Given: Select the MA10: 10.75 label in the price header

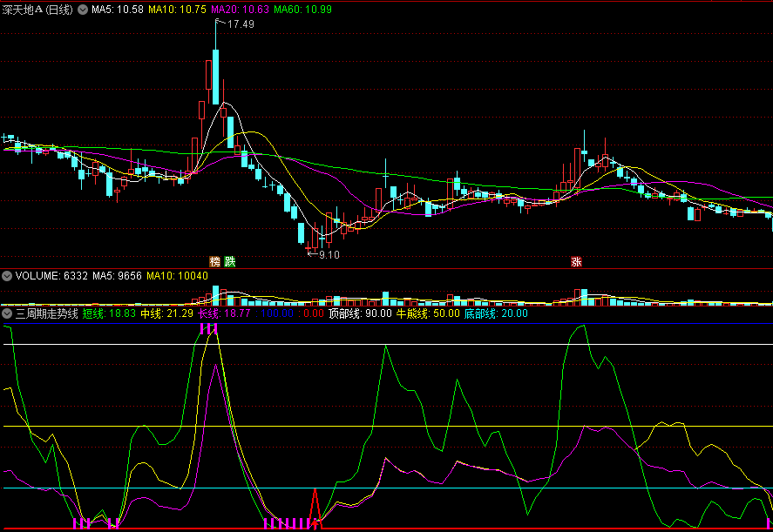Looking at the screenshot, I should (x=177, y=10).
